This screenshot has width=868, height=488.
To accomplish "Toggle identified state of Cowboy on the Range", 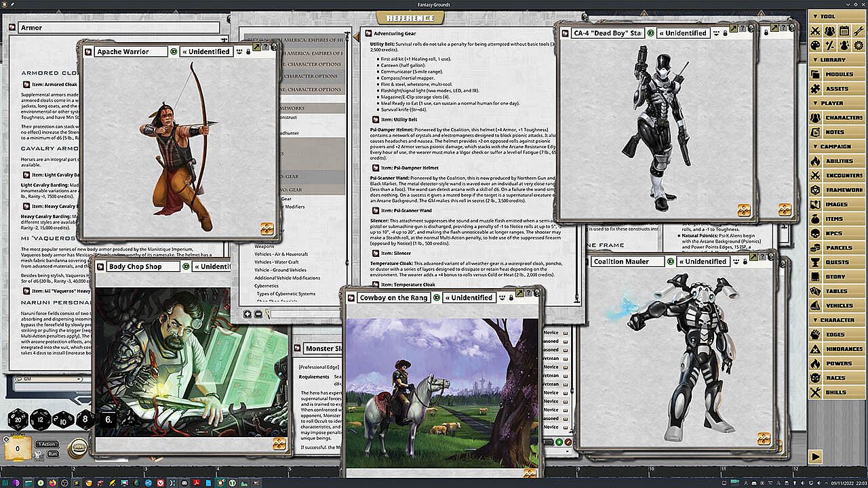I will [436, 298].
